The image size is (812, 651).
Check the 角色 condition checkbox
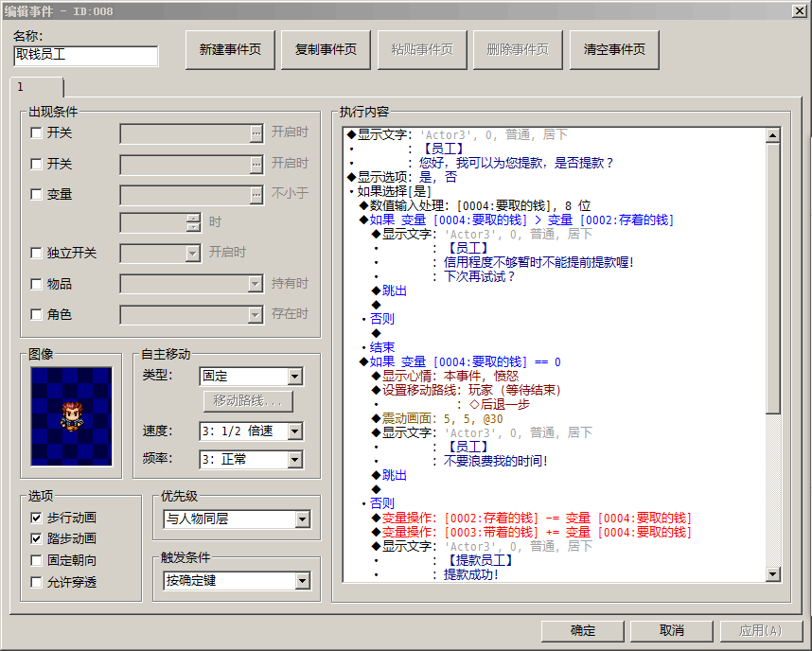coord(36,314)
